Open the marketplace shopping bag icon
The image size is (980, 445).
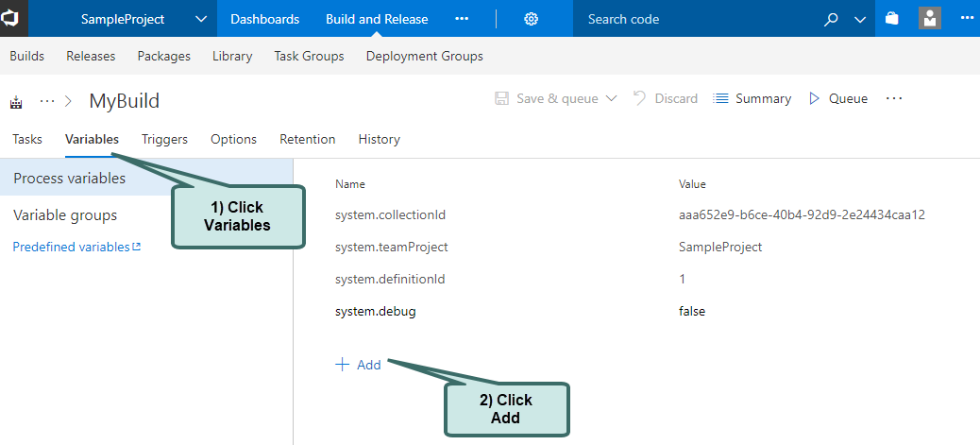(892, 19)
